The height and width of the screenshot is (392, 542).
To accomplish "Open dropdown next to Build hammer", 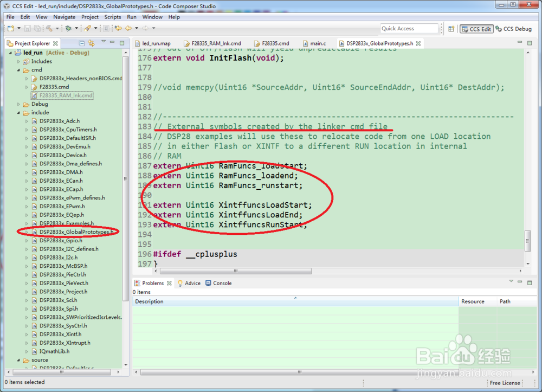I will (57, 28).
